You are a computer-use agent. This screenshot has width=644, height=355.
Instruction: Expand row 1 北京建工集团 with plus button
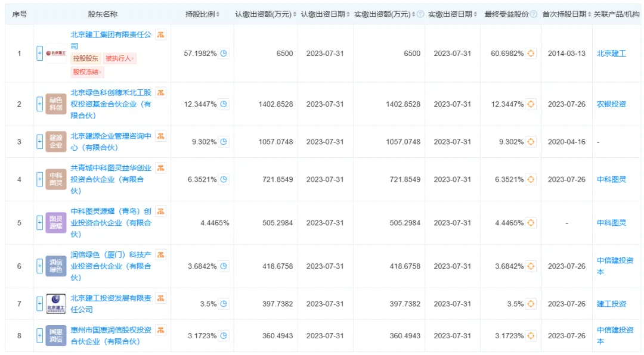point(39,54)
